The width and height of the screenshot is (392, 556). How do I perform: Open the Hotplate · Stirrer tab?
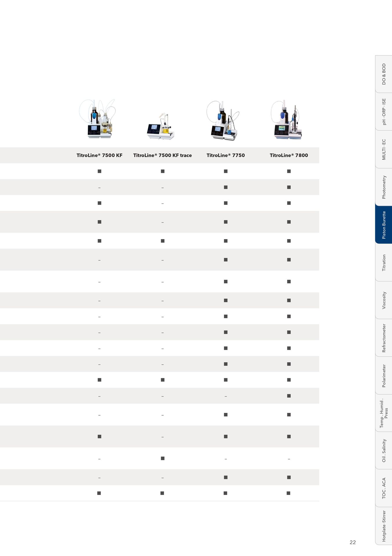pos(384,526)
